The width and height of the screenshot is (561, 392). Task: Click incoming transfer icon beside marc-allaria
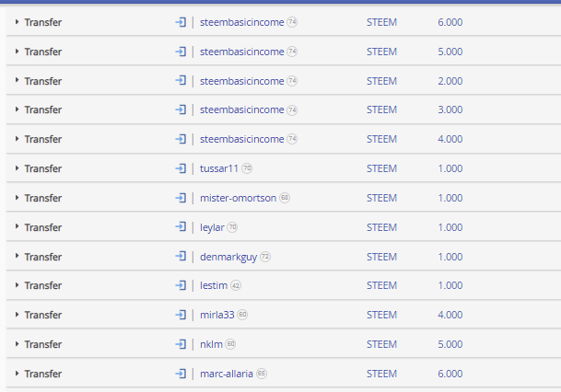[x=181, y=374]
